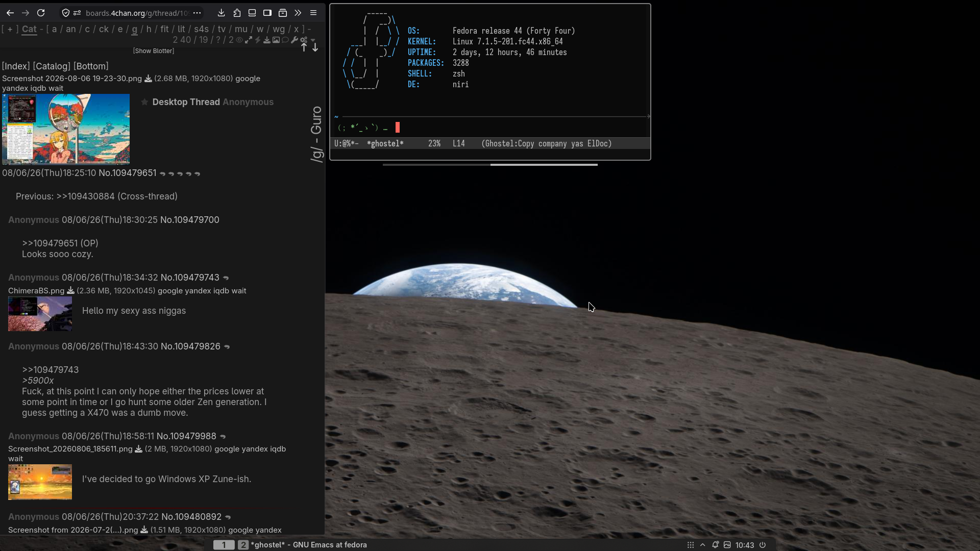
Task: Open the gallery image icon in header
Action: pyautogui.click(x=276, y=40)
